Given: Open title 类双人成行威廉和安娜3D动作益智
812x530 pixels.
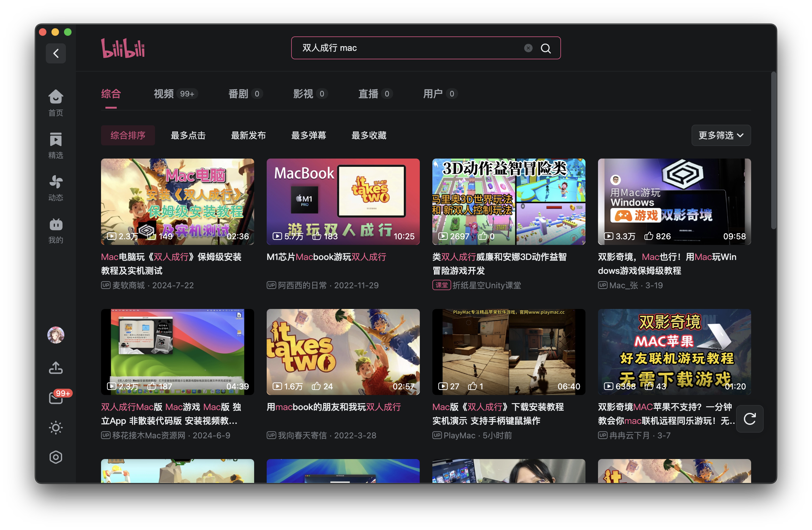Looking at the screenshot, I should (499, 264).
